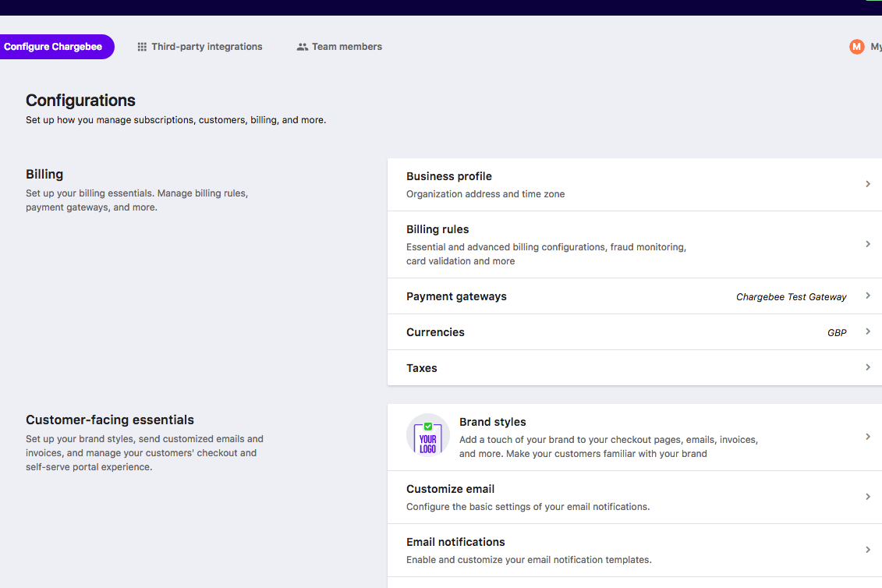The width and height of the screenshot is (882, 588).
Task: Open Billing rules configuration
Action: coord(437,230)
